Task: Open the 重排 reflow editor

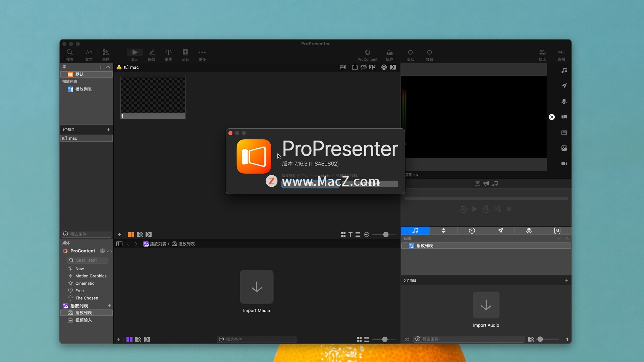Action: pos(168,55)
